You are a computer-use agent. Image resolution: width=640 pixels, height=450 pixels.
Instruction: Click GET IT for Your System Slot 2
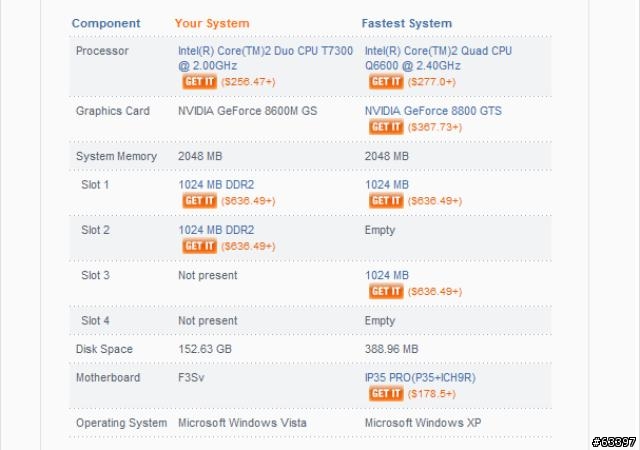click(x=199, y=246)
